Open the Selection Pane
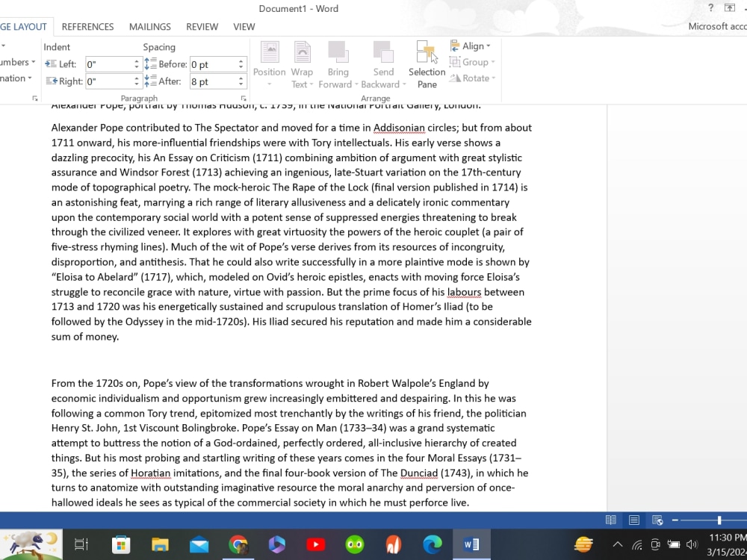The width and height of the screenshot is (747, 560). [x=427, y=65]
